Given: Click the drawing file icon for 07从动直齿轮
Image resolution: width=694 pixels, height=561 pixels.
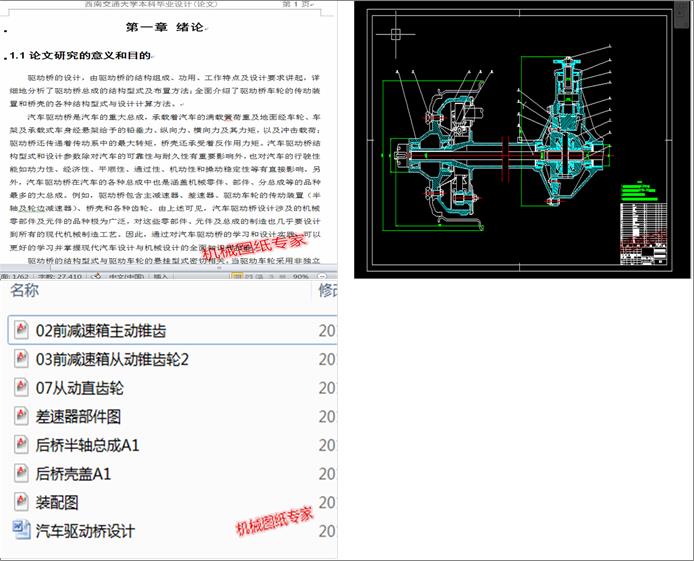Looking at the screenshot, I should pos(21,388).
